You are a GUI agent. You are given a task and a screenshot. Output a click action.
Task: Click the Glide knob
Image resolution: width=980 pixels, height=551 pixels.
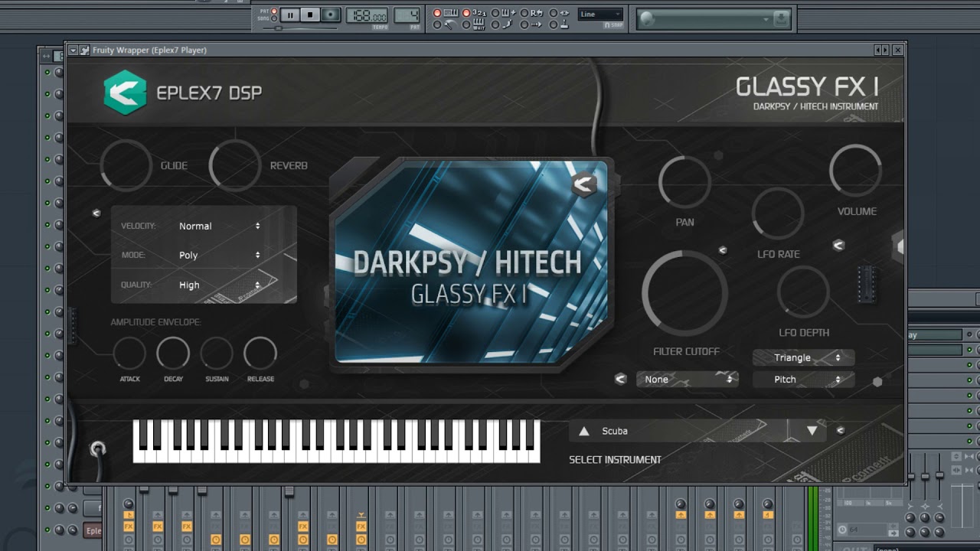point(126,165)
